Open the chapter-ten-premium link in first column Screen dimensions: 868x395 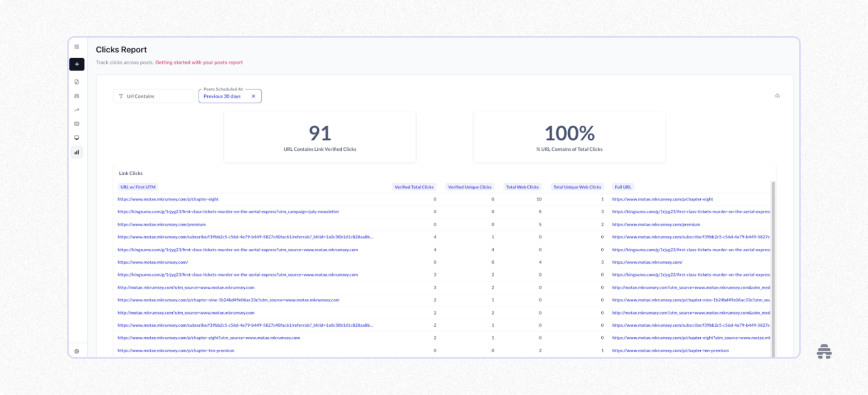(x=176, y=351)
